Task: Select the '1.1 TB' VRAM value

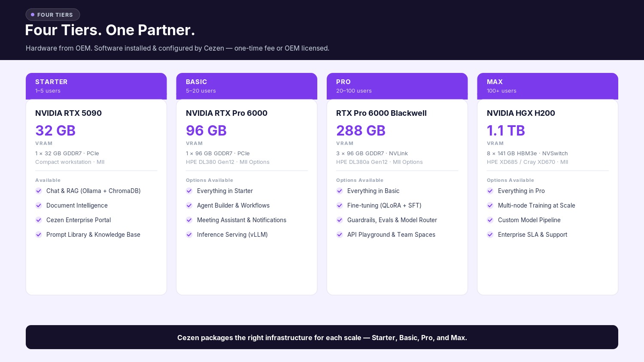Action: coord(506,130)
